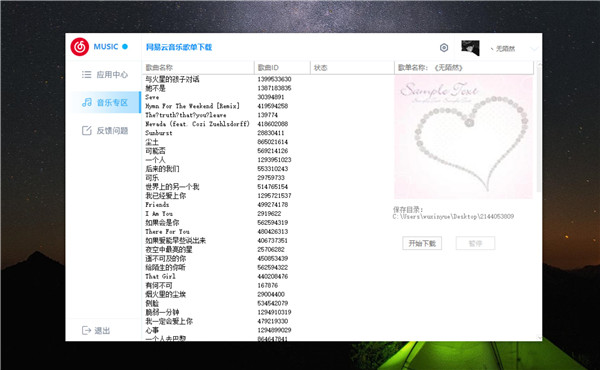
Task: Click song ID 1399533630
Action: coord(274,79)
